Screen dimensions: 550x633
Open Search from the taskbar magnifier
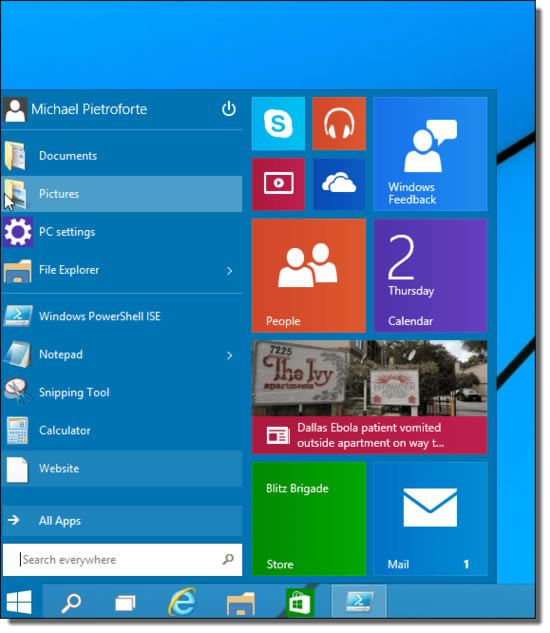(71, 603)
